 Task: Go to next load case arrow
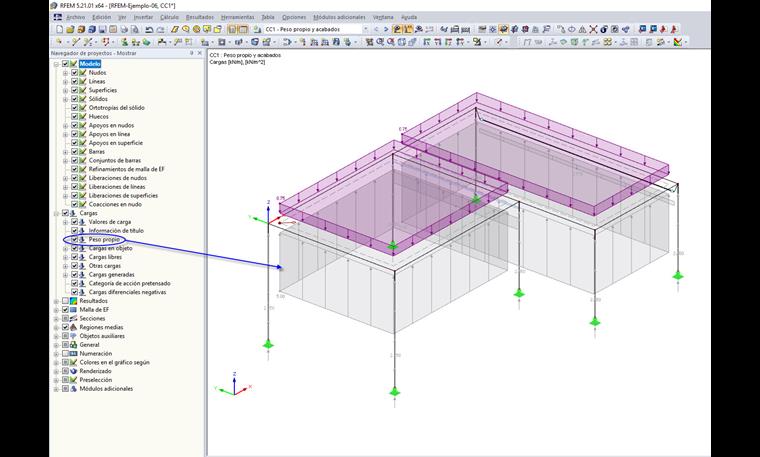[x=386, y=30]
